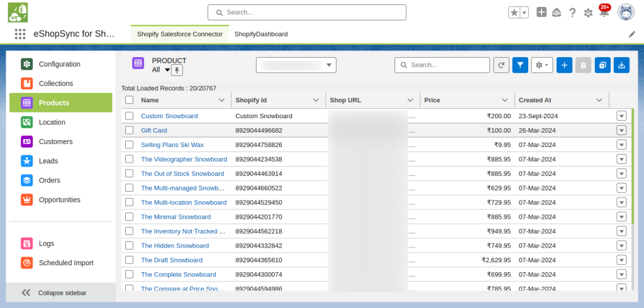Image resolution: width=644 pixels, height=308 pixels.
Task: Open the Gift Card product link
Action: click(x=154, y=130)
